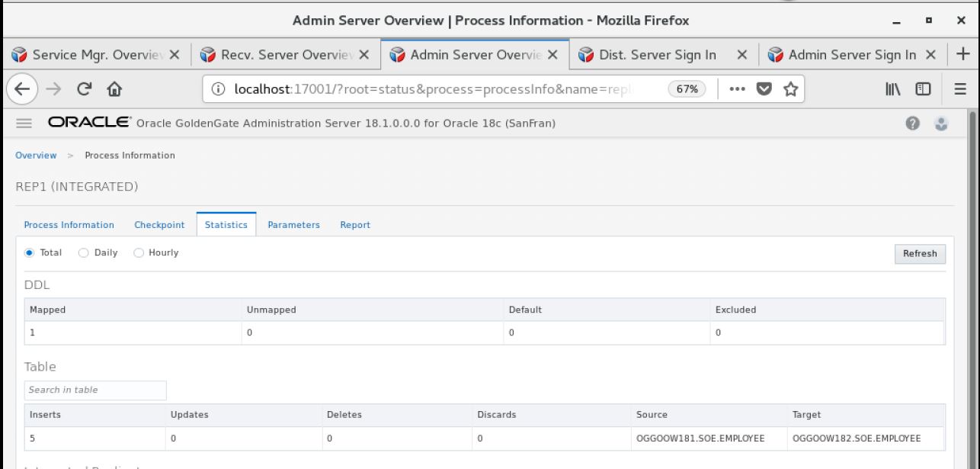The height and width of the screenshot is (469, 980).
Task: Click the DDL Mapped column header
Action: click(133, 310)
